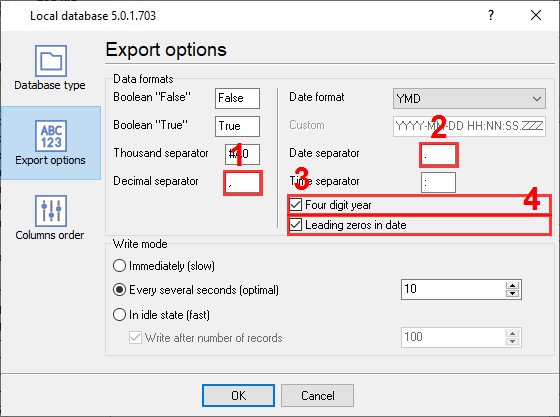Click the "Write mode" group label
Viewport: 560px width, 417px height.
click(140, 244)
